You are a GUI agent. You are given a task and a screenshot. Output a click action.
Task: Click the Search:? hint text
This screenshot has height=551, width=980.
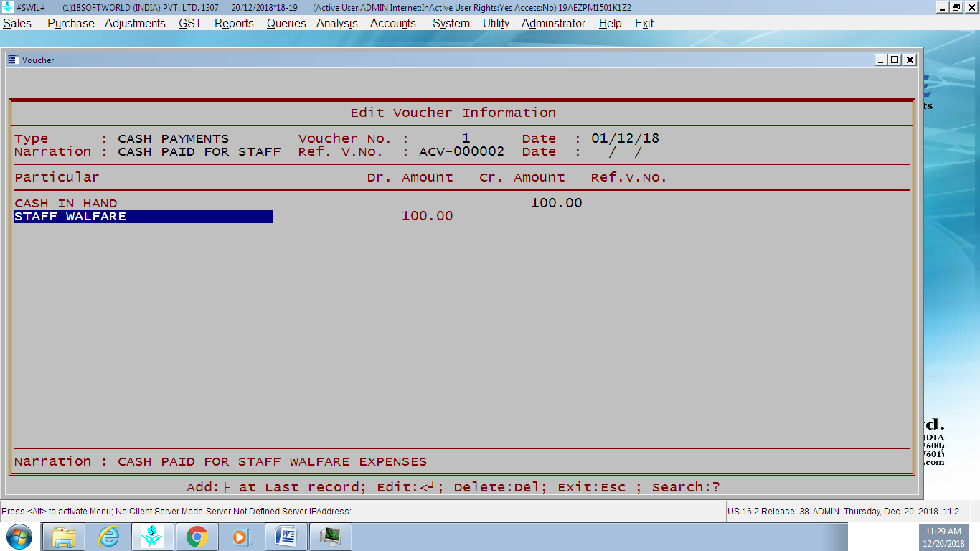686,487
